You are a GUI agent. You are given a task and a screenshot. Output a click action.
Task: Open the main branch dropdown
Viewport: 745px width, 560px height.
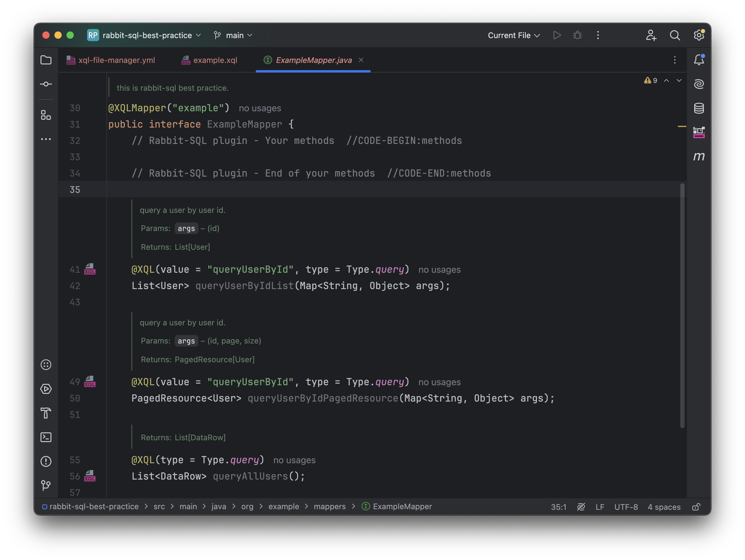tap(233, 35)
